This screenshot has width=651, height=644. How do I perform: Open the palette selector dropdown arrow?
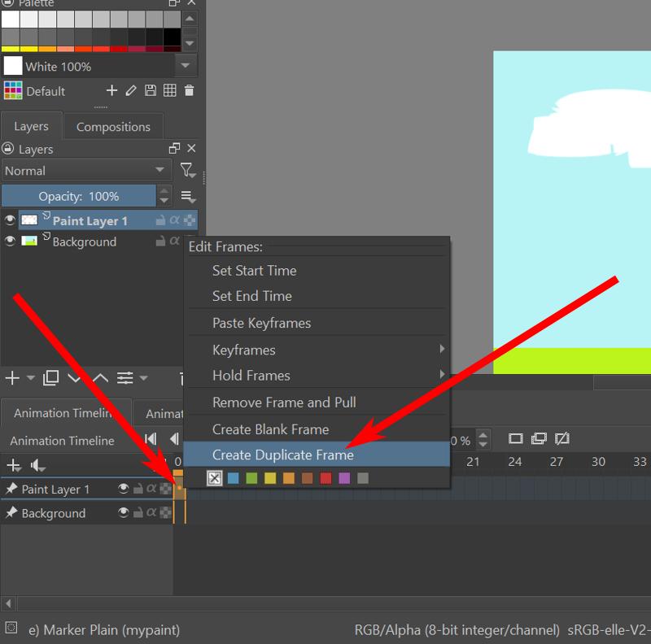(184, 66)
